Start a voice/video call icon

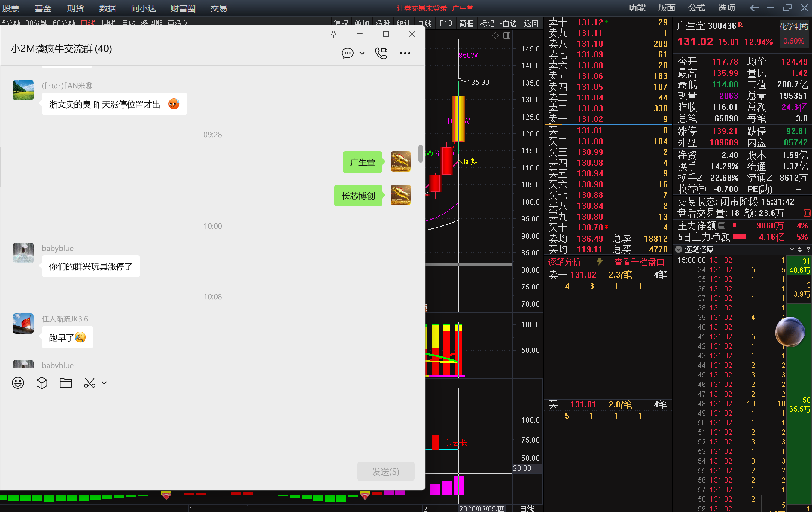point(381,53)
